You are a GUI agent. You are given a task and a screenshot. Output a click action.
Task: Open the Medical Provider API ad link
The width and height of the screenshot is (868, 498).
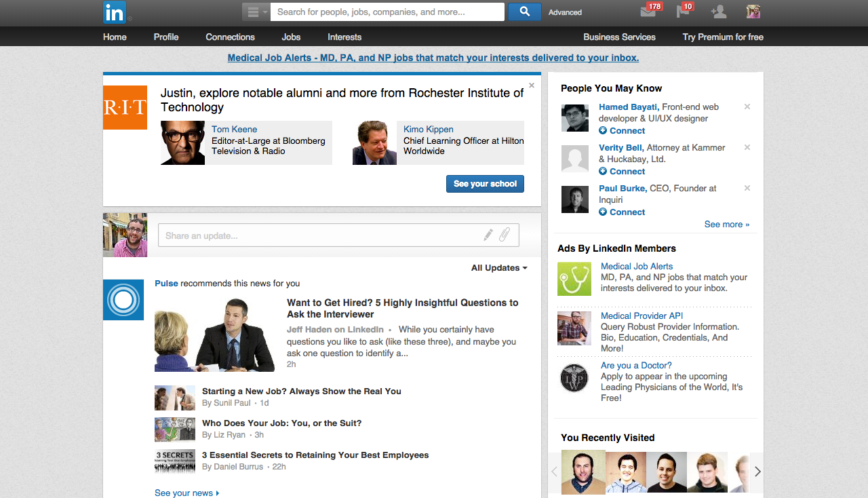642,315
